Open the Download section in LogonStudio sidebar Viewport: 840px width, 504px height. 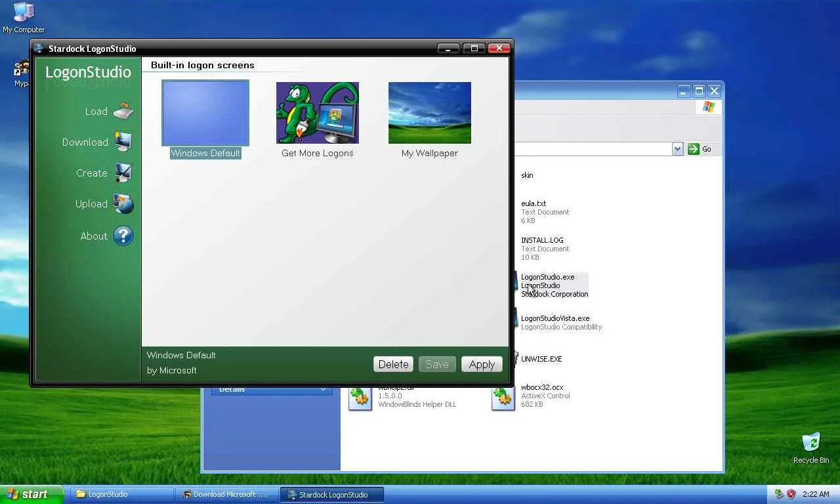click(97, 142)
